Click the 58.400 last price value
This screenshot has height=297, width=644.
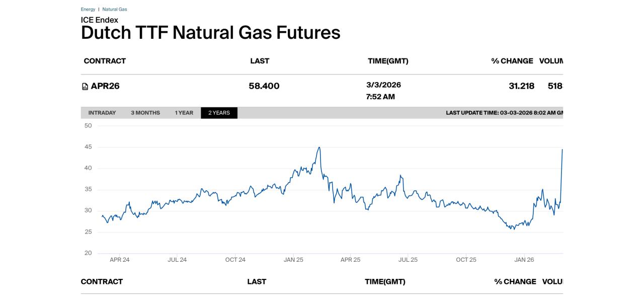264,86
